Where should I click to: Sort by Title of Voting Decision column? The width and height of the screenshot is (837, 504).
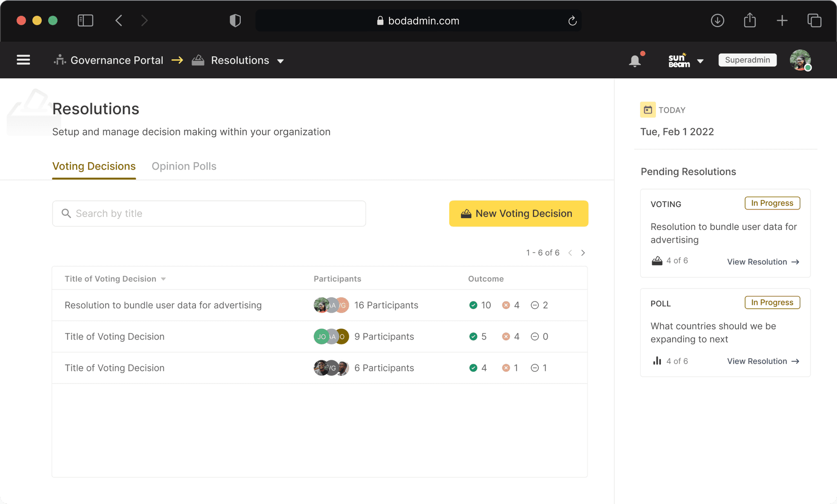point(115,279)
